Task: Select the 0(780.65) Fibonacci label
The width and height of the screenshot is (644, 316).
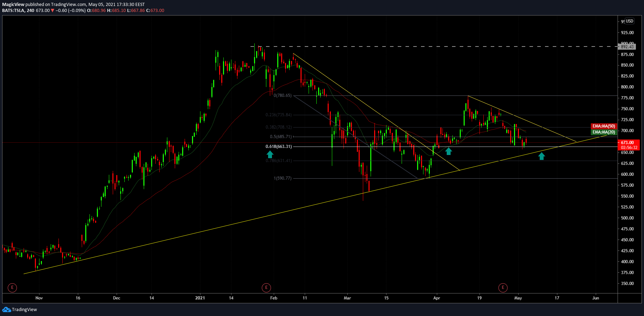Action: tap(283, 95)
